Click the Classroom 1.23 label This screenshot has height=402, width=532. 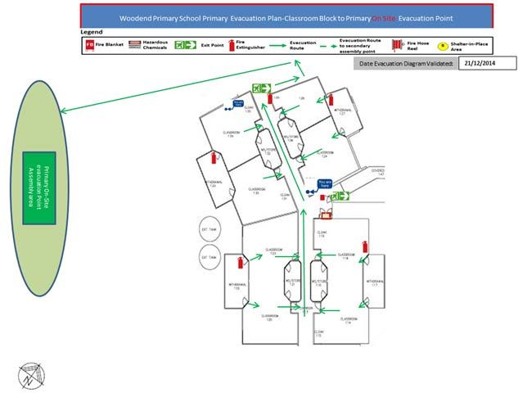point(273,251)
